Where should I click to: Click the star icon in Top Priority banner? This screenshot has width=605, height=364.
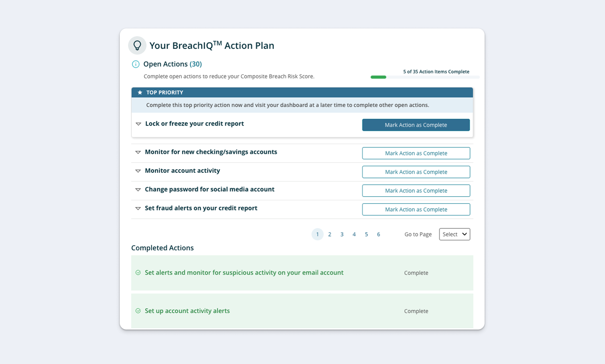coord(140,93)
